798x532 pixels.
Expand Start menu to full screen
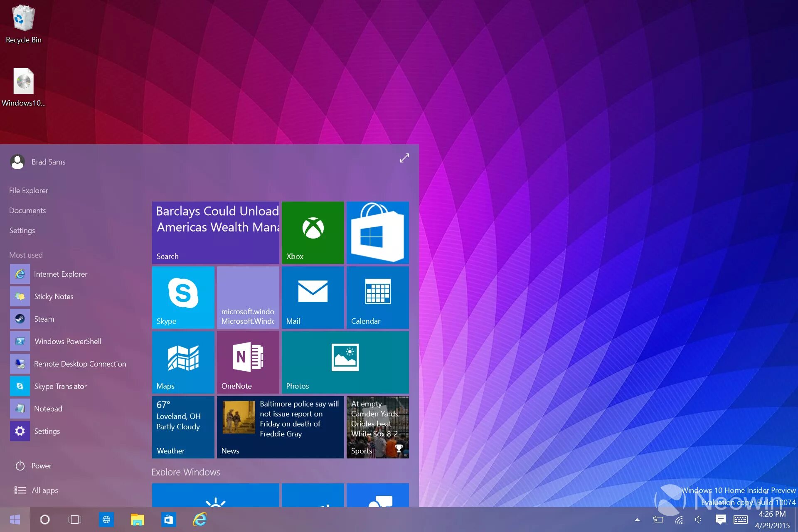404,158
